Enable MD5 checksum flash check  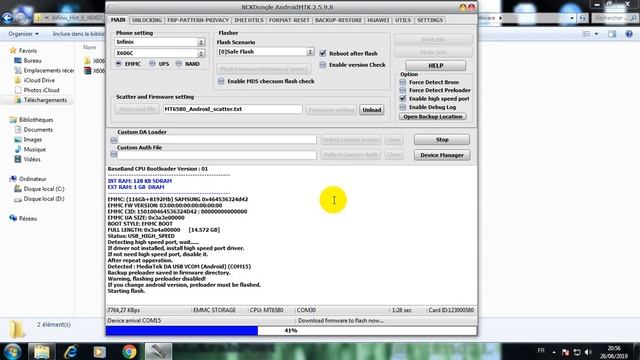(x=221, y=81)
